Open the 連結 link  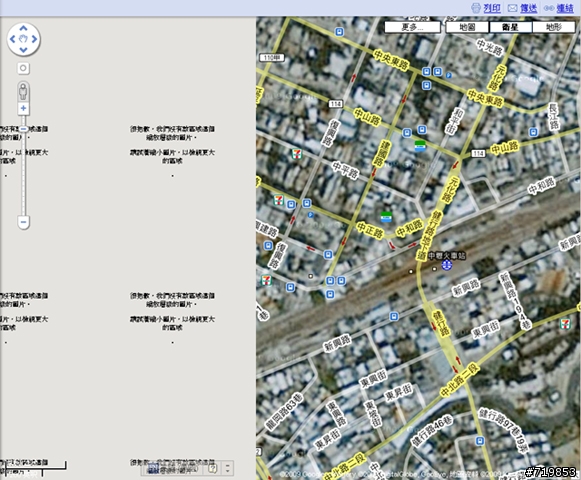click(565, 8)
